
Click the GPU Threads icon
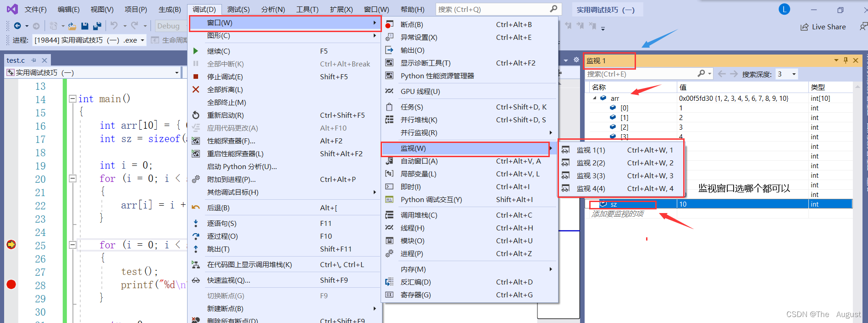point(389,91)
